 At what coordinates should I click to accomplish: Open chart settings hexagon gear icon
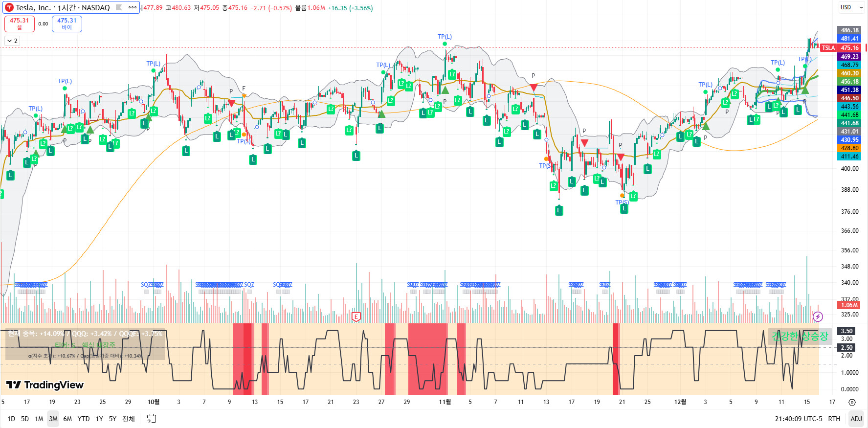pyautogui.click(x=852, y=402)
